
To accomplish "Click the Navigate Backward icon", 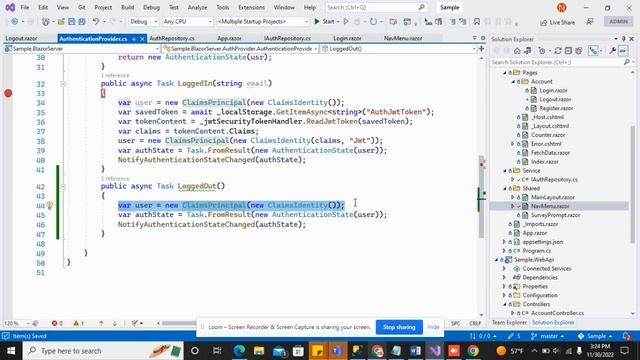I will [x=15, y=22].
